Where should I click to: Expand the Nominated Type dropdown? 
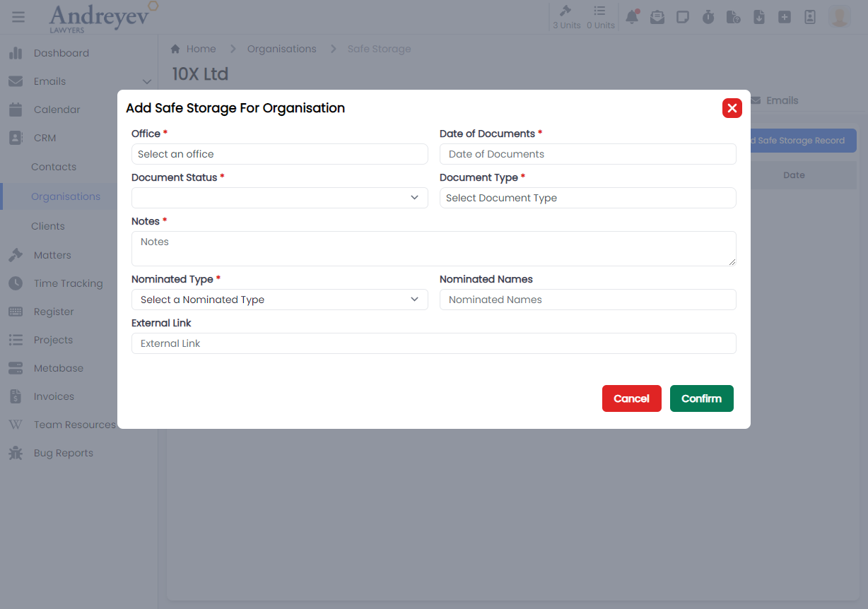(279, 300)
